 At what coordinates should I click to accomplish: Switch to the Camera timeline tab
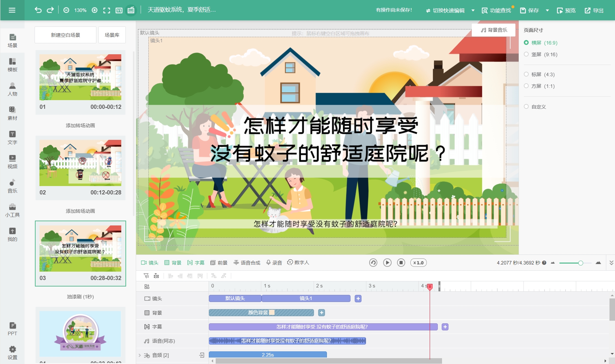[x=150, y=263]
